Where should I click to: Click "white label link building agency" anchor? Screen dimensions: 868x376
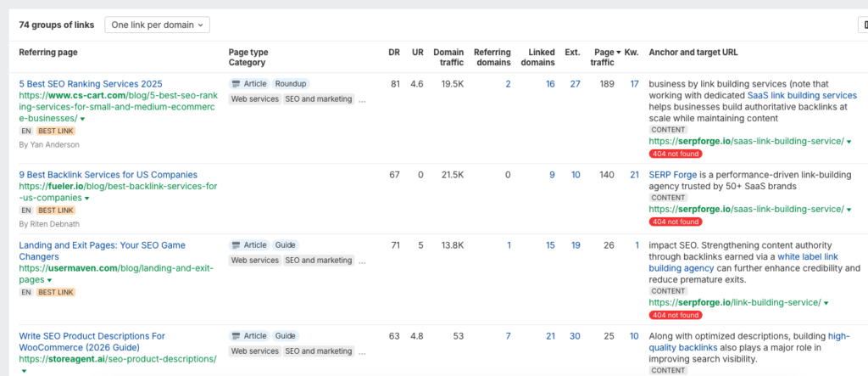tap(743, 262)
